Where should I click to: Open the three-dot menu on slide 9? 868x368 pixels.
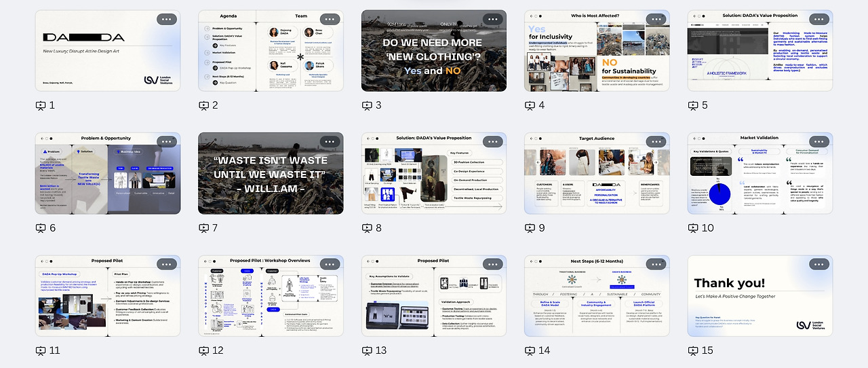click(x=655, y=142)
